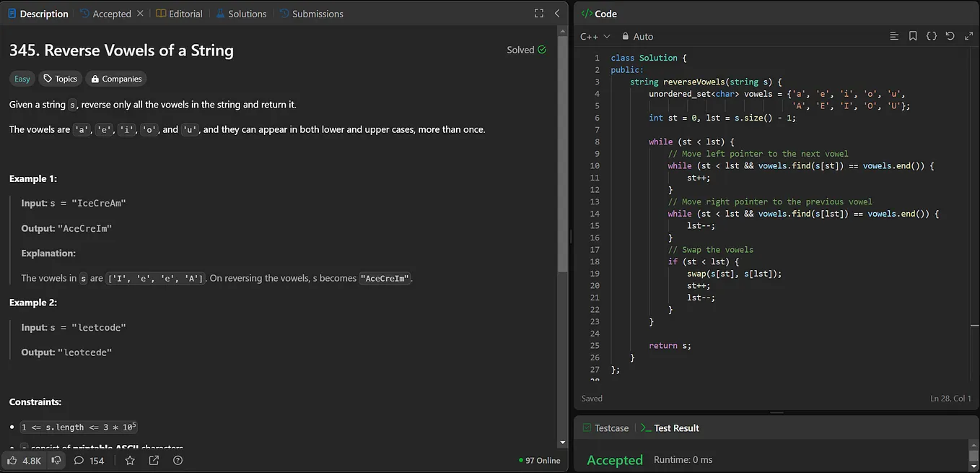Bookmark the current code snippet

pos(912,35)
